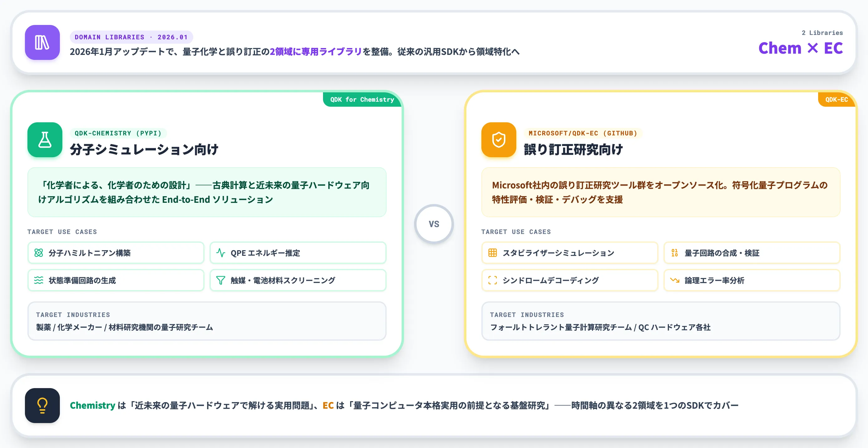Image resolution: width=868 pixels, height=448 pixels.
Task: Click the trending-down icon beside 論理エラー率分析
Action: pyautogui.click(x=675, y=280)
